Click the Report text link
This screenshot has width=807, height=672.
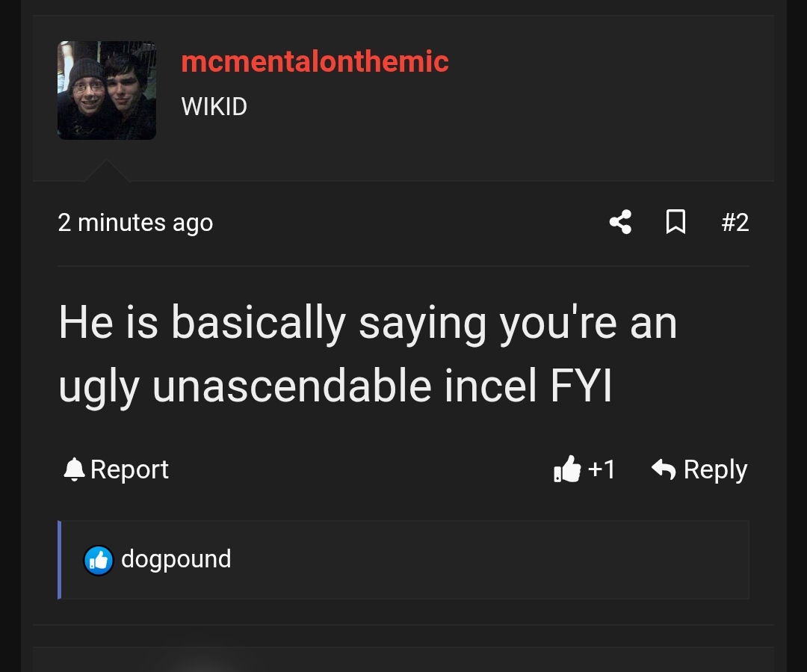pos(129,469)
